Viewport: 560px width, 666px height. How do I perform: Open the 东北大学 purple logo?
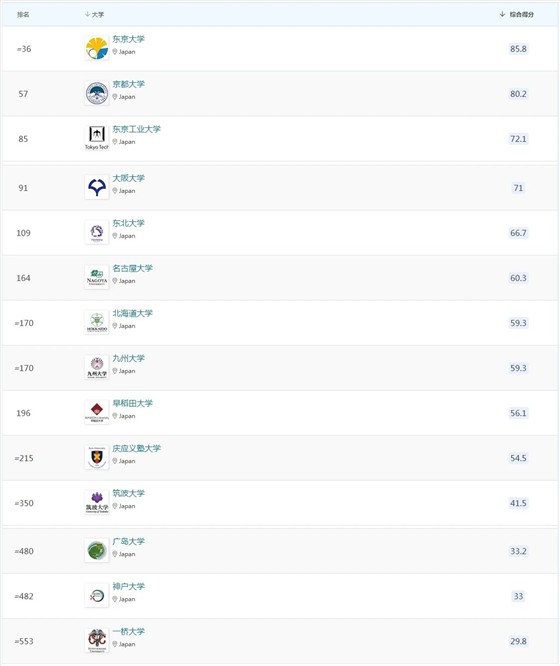[97, 232]
